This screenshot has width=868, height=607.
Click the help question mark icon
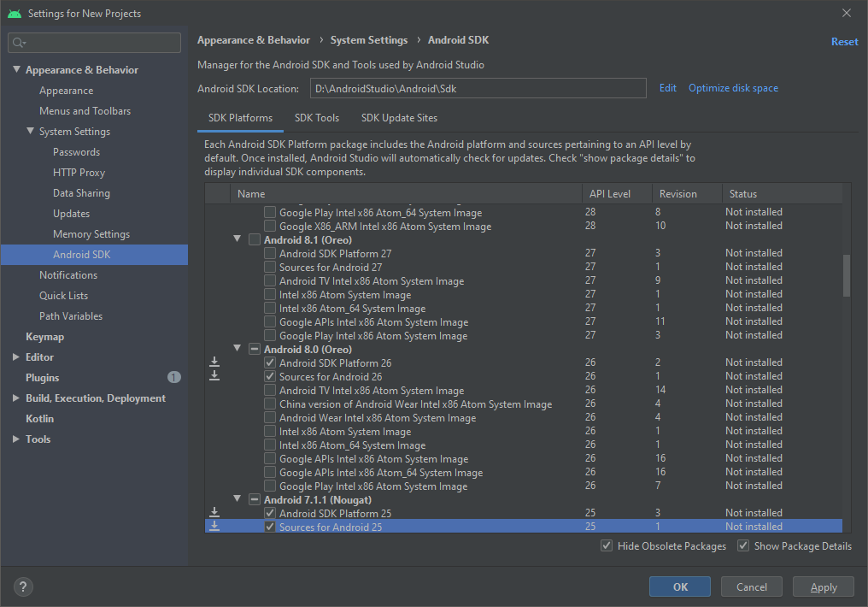pyautogui.click(x=23, y=586)
